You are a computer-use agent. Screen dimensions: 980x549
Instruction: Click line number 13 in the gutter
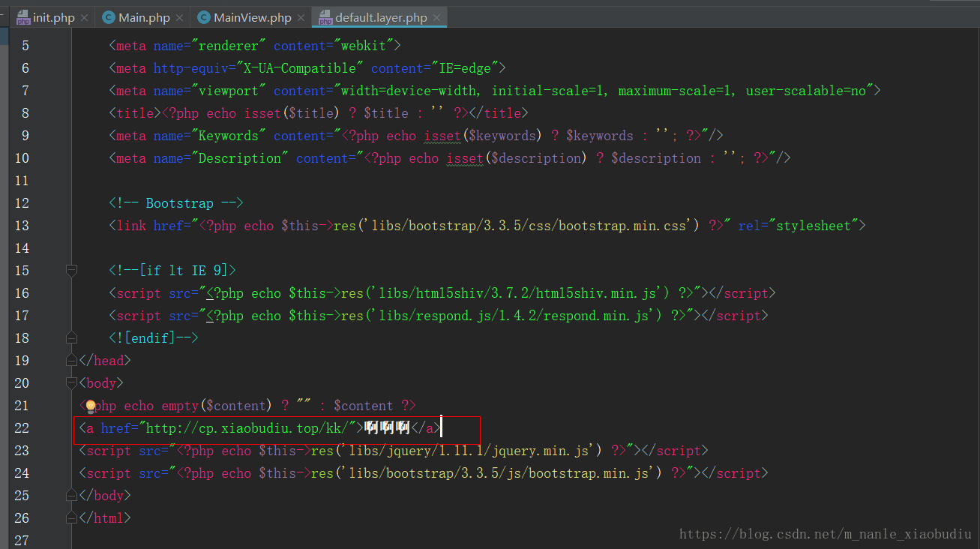(x=22, y=226)
